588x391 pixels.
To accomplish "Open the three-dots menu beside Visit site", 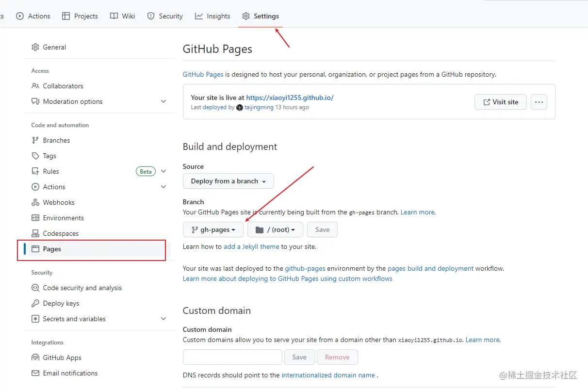I will 539,102.
